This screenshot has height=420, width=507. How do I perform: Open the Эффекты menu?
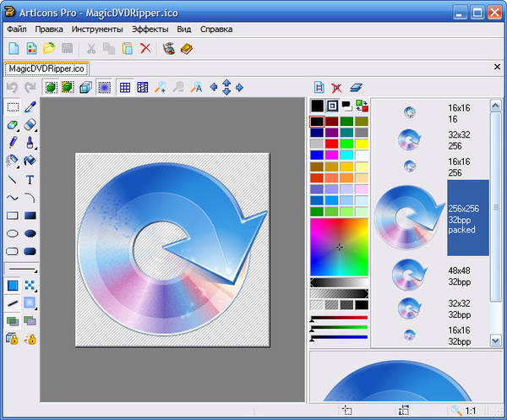pos(150,29)
